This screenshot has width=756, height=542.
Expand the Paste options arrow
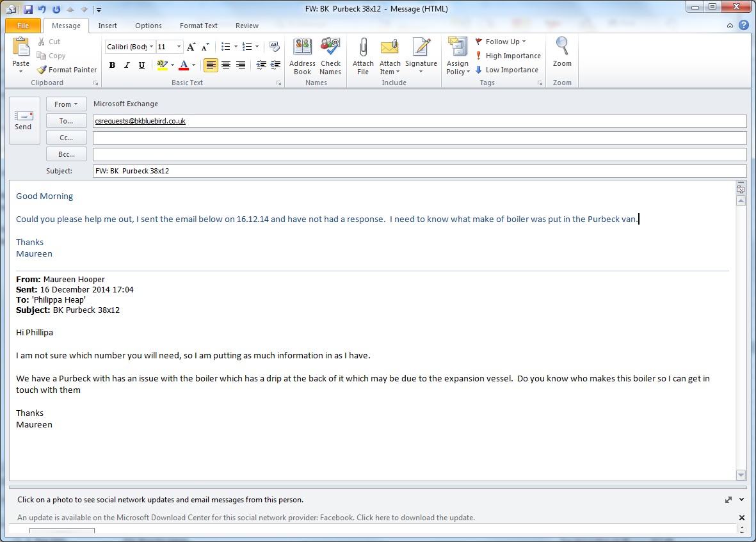coord(20,71)
